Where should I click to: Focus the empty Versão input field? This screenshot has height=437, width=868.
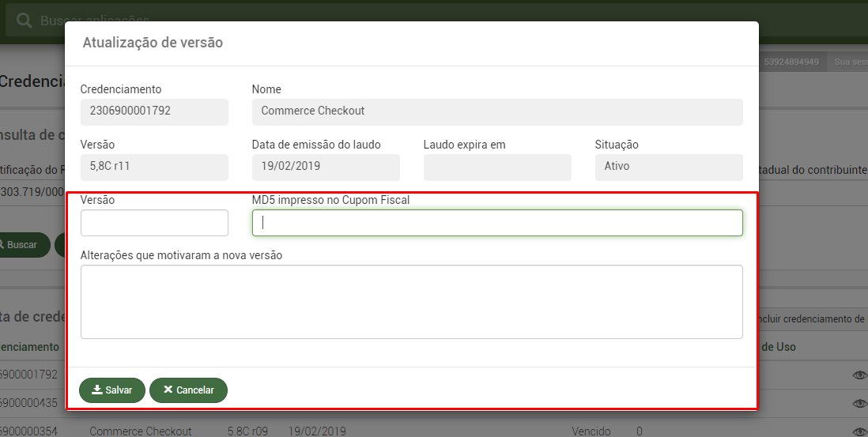[x=154, y=223]
